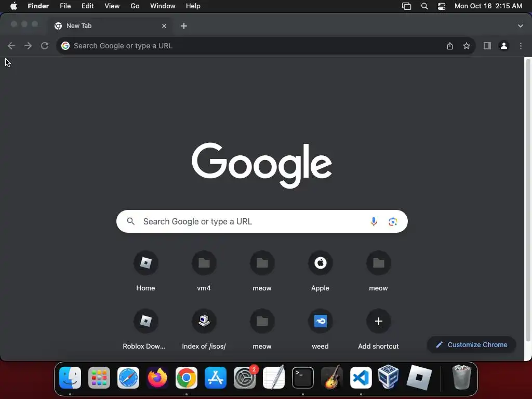This screenshot has width=532, height=399.
Task: Open the Finder menu
Action: click(x=38, y=6)
